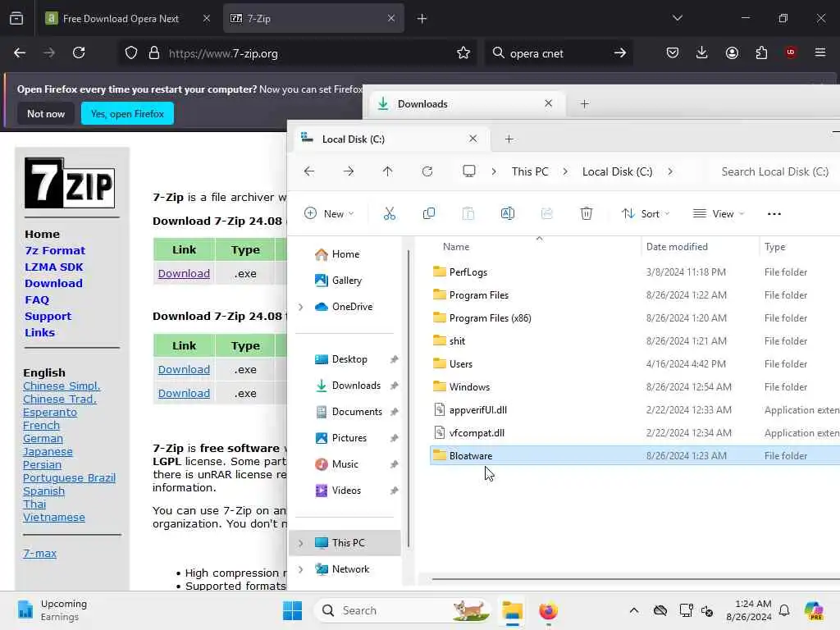Click the Firefox taskbar icon
Image resolution: width=840 pixels, height=630 pixels.
tap(548, 610)
